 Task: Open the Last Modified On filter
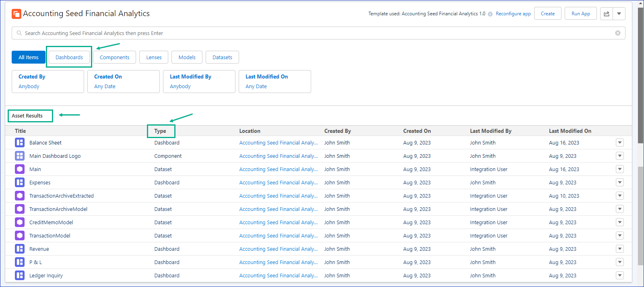275,81
